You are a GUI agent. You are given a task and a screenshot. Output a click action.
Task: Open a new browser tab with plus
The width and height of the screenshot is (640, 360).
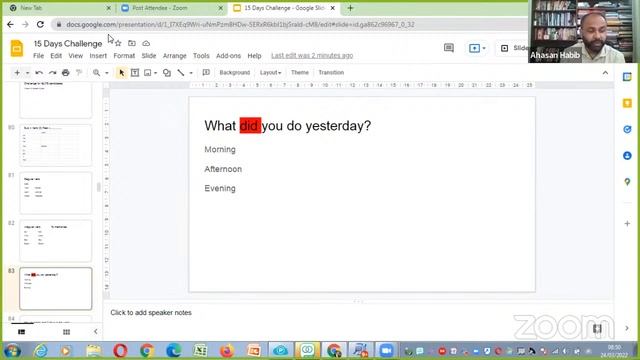(x=350, y=8)
